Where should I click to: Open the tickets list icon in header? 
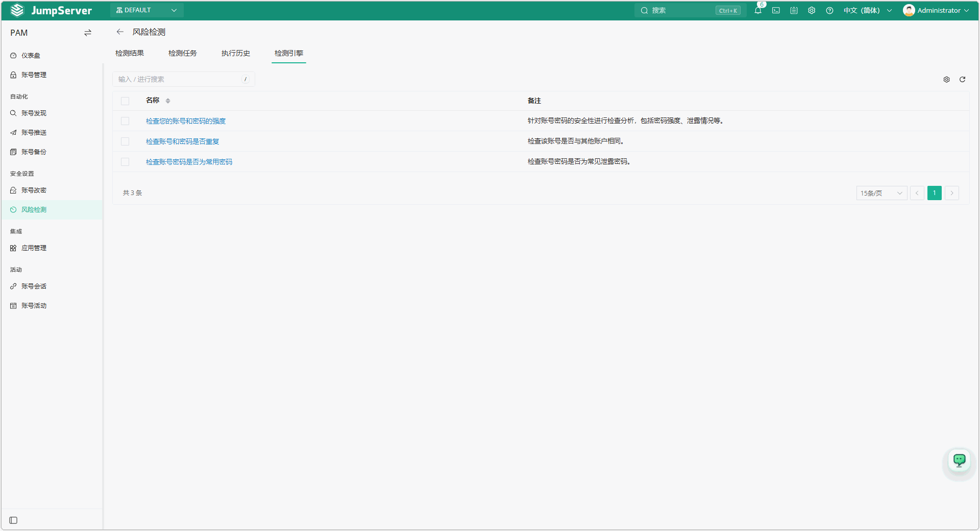coord(794,10)
